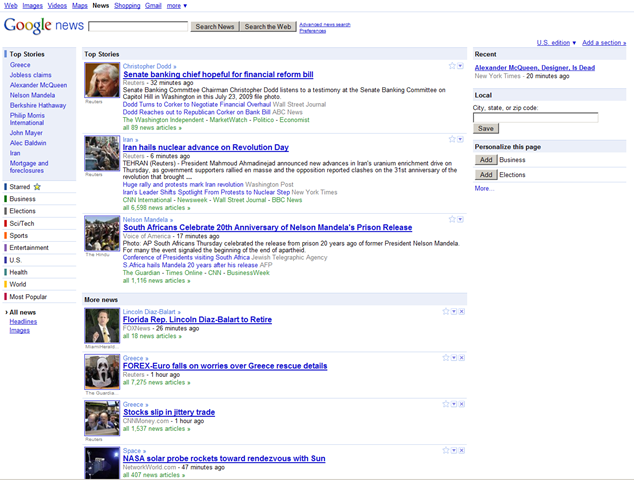Click the yellow star next to Starred
This screenshot has width=634, height=480.
[x=37, y=187]
